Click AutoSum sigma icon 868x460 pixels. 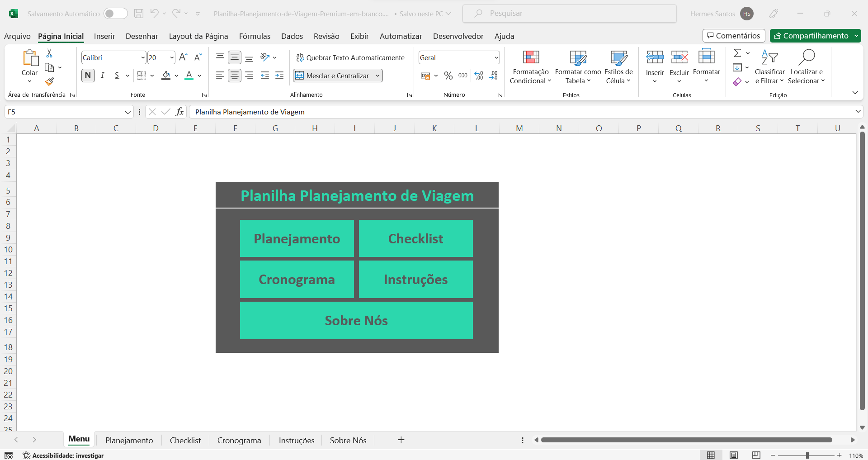coord(737,53)
